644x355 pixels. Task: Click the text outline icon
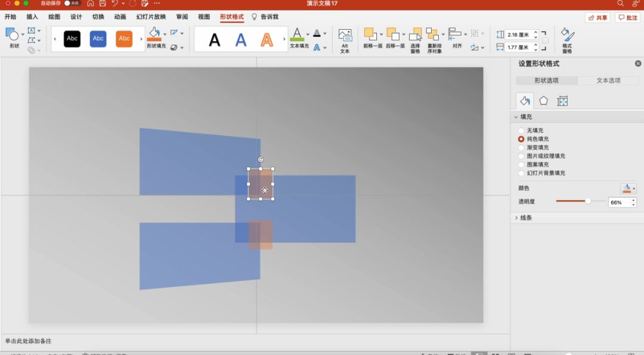coord(317,33)
